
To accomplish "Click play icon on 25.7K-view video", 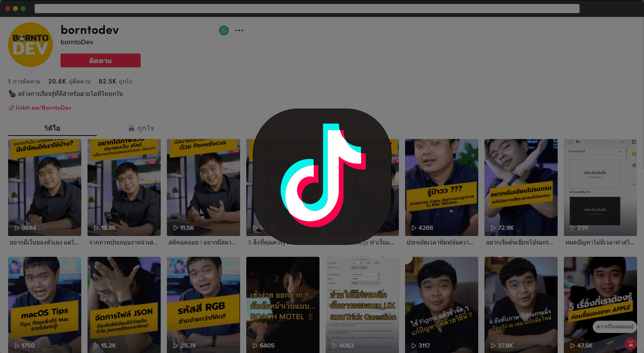I will pyautogui.click(x=176, y=346).
